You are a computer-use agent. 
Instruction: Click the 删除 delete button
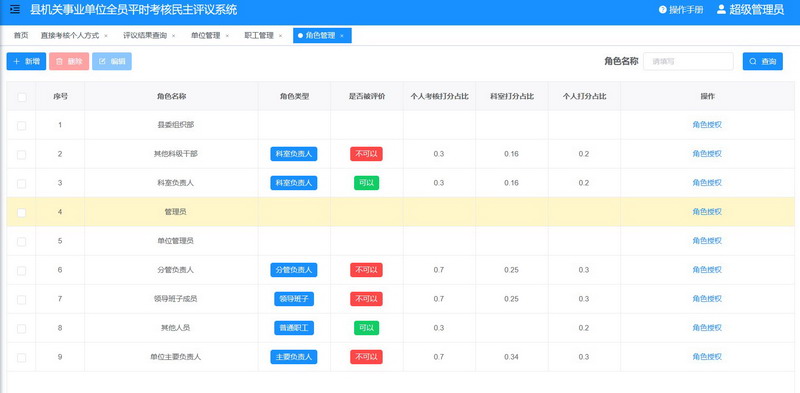(69, 61)
